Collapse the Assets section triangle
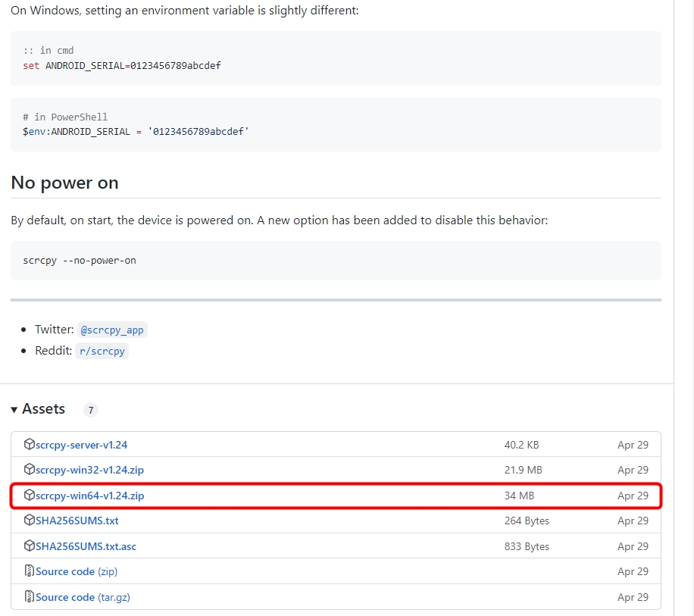694x616 pixels. (14, 410)
